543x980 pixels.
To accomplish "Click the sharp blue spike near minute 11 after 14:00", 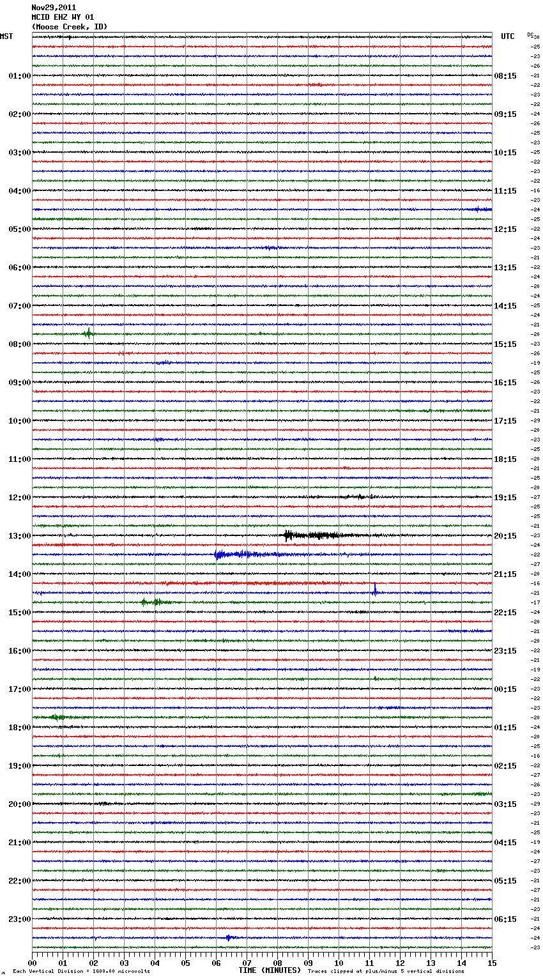I will [x=375, y=589].
